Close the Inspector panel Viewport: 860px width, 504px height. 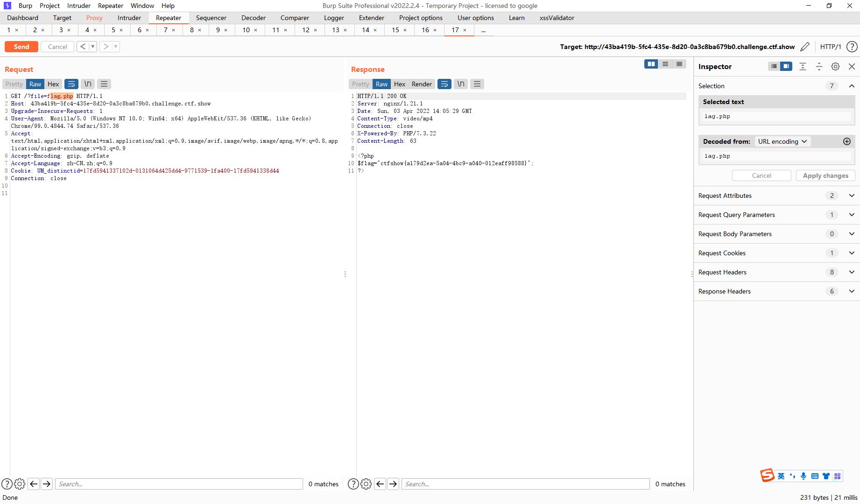[852, 66]
